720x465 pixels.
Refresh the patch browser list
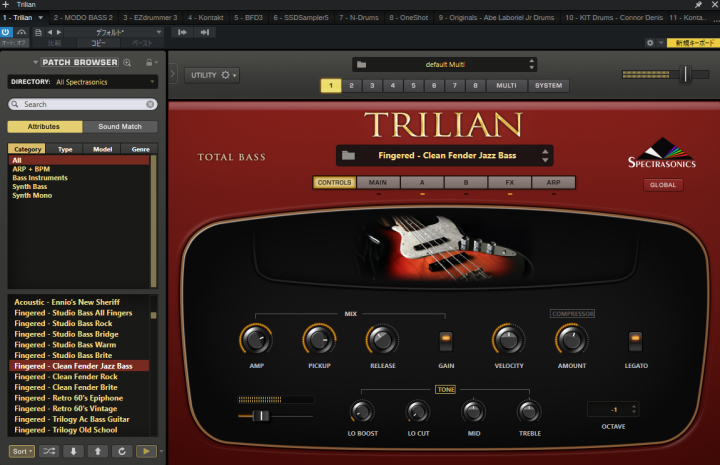122,451
